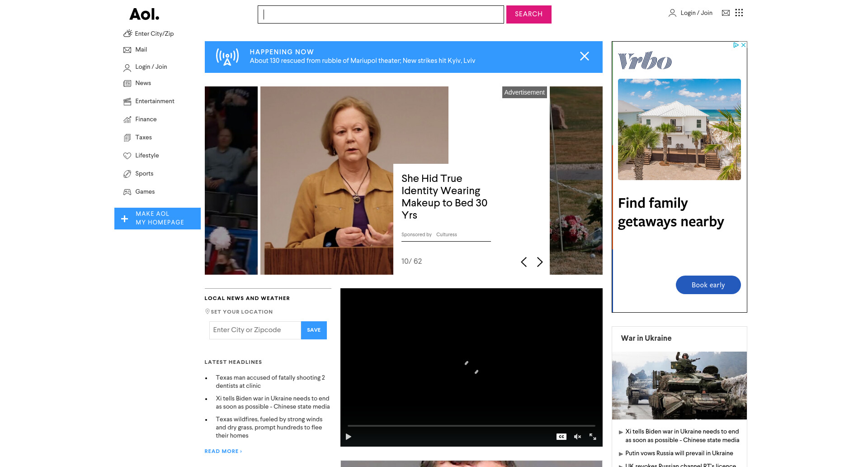868x467 pixels.
Task: Unmute the video player
Action: 577,437
